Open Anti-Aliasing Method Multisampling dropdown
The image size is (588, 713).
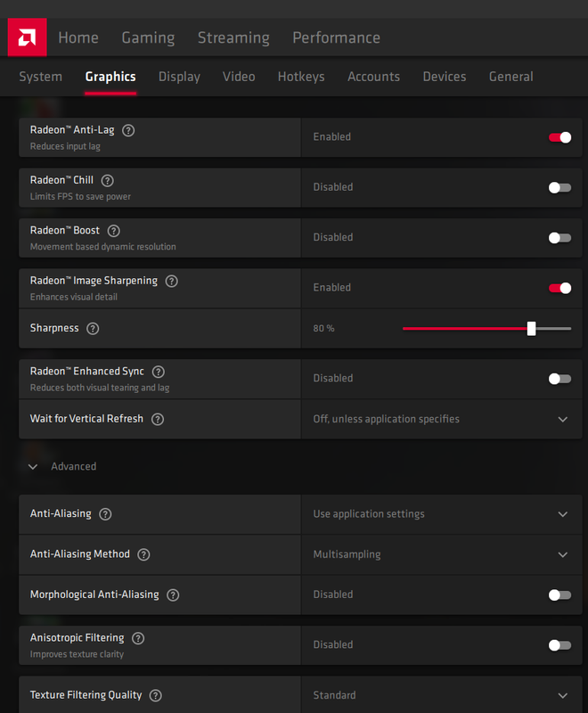point(442,554)
